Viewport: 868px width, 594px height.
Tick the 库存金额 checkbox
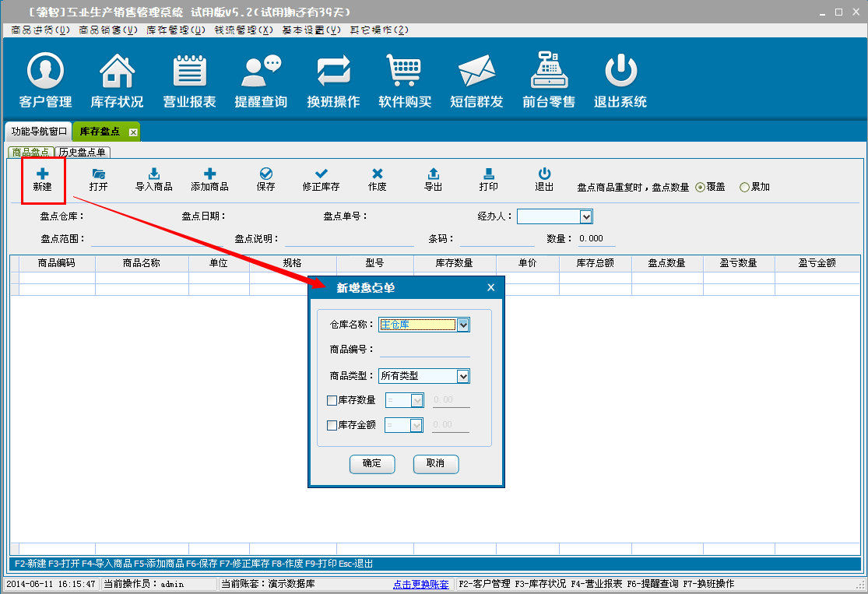332,426
